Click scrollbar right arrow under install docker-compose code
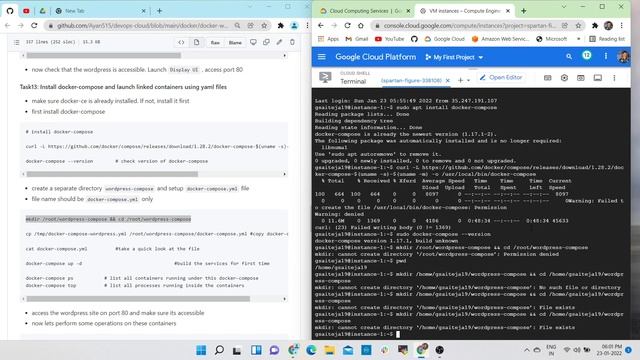640x360 pixels. coord(284,174)
